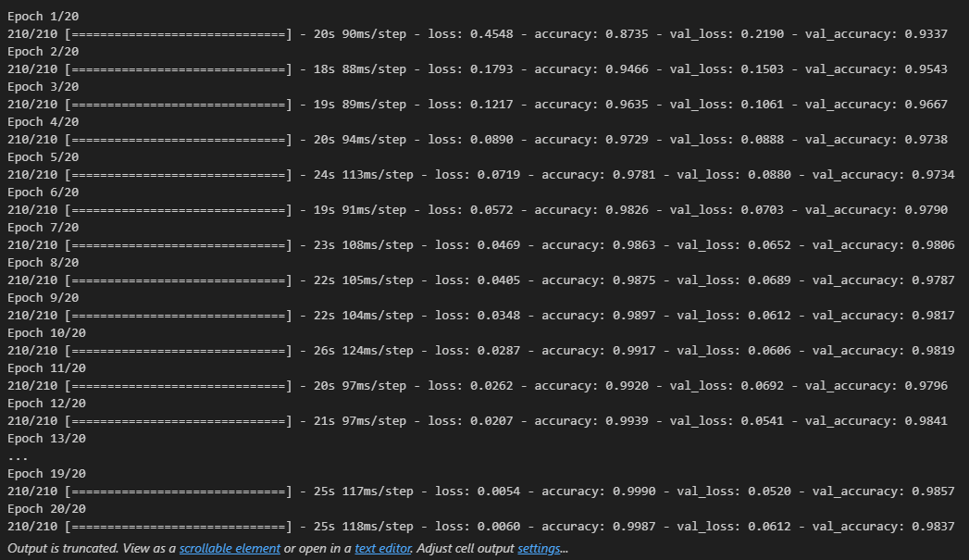Select the 'Epoch 8/20' line
This screenshot has width=969, height=560.
(43, 263)
